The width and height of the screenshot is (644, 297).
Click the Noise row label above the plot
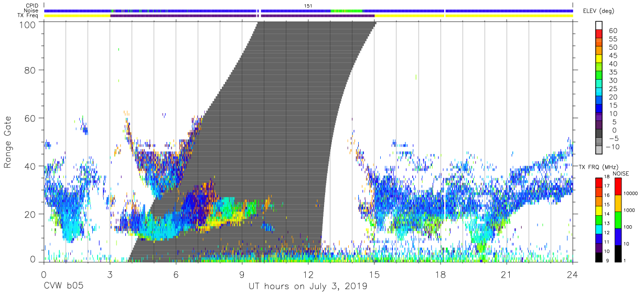click(x=31, y=10)
